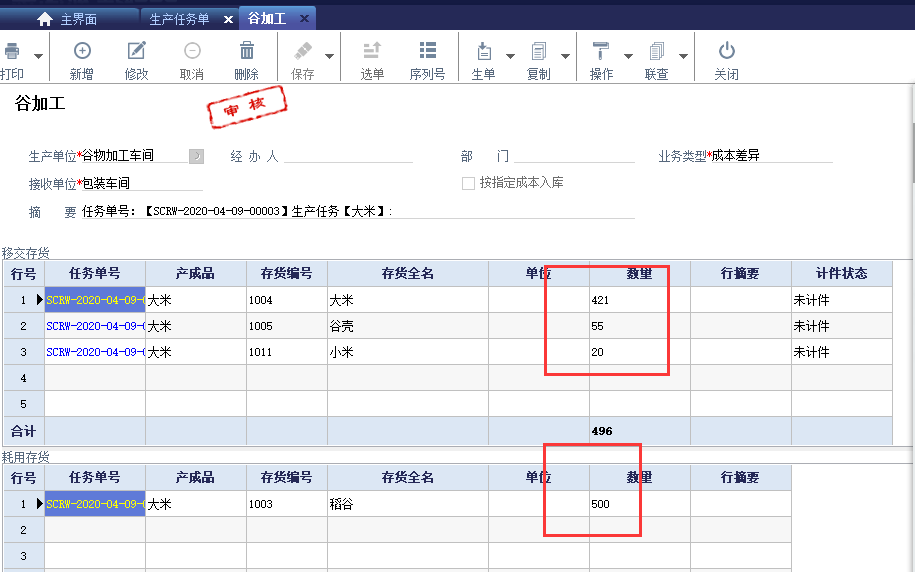
Task: Expand the dropdown arrow beside 联查
Action: (684, 57)
